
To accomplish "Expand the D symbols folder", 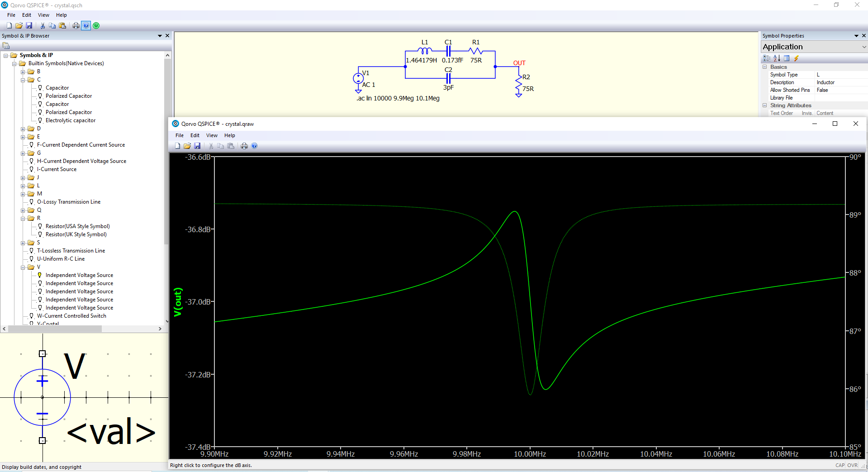I will pos(23,129).
